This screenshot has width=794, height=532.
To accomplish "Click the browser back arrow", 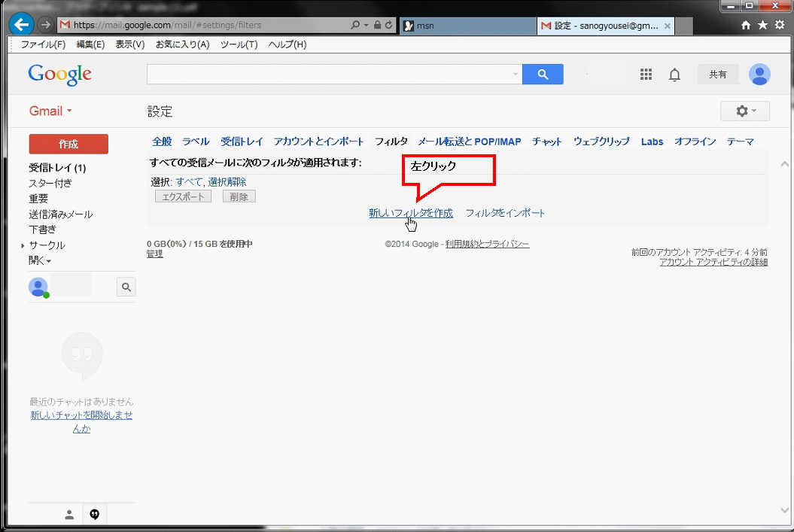I will [20, 24].
